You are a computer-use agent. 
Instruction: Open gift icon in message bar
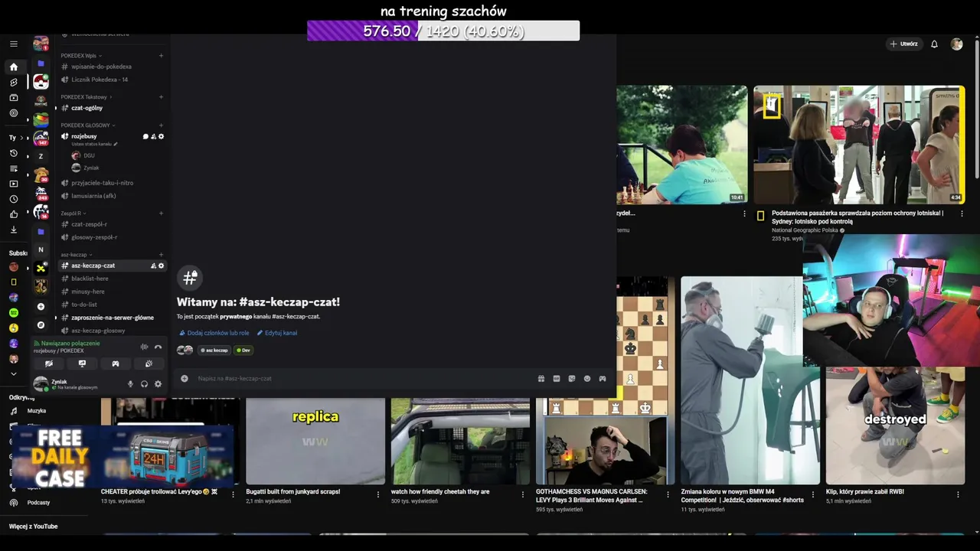tap(541, 378)
